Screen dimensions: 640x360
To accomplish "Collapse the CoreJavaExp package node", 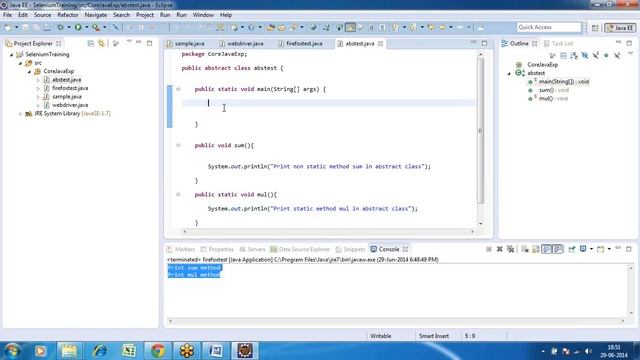I will pos(29,71).
